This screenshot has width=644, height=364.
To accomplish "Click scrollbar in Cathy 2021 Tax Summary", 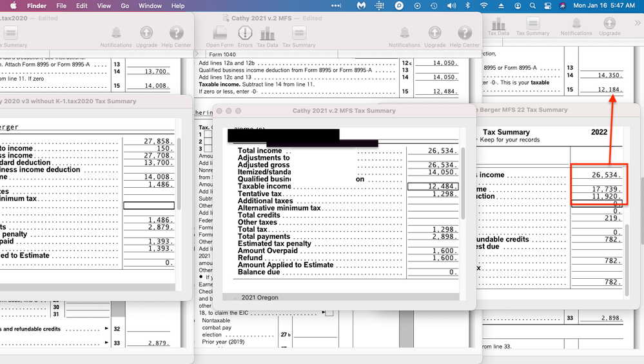I will 463,183.
